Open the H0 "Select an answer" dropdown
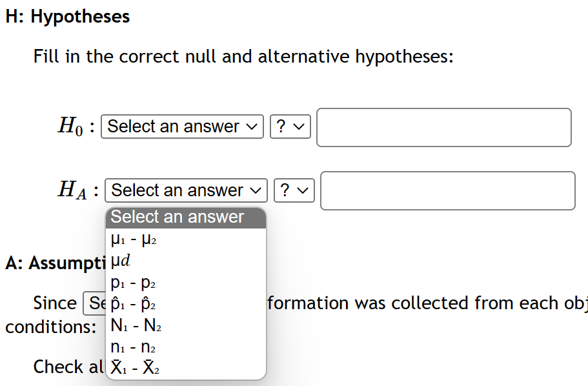588x386 pixels. tap(183, 127)
